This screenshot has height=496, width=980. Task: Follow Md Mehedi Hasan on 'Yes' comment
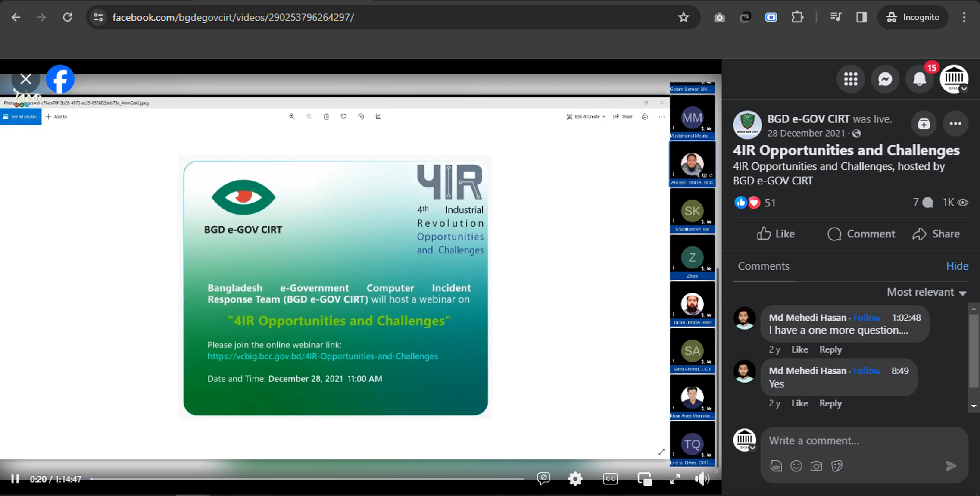867,371
